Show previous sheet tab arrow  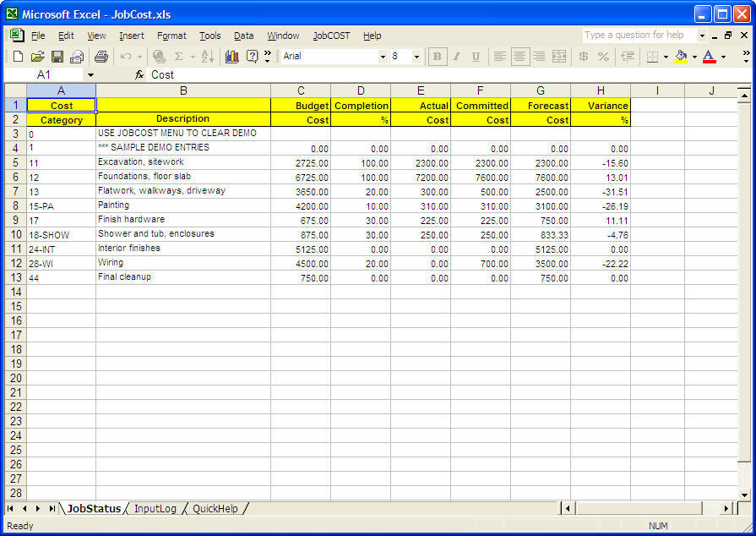pyautogui.click(x=24, y=508)
